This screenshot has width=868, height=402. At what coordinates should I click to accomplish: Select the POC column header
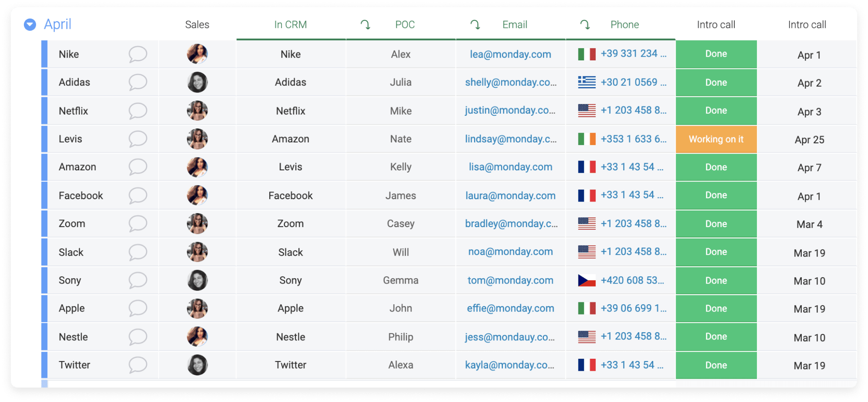[405, 25]
